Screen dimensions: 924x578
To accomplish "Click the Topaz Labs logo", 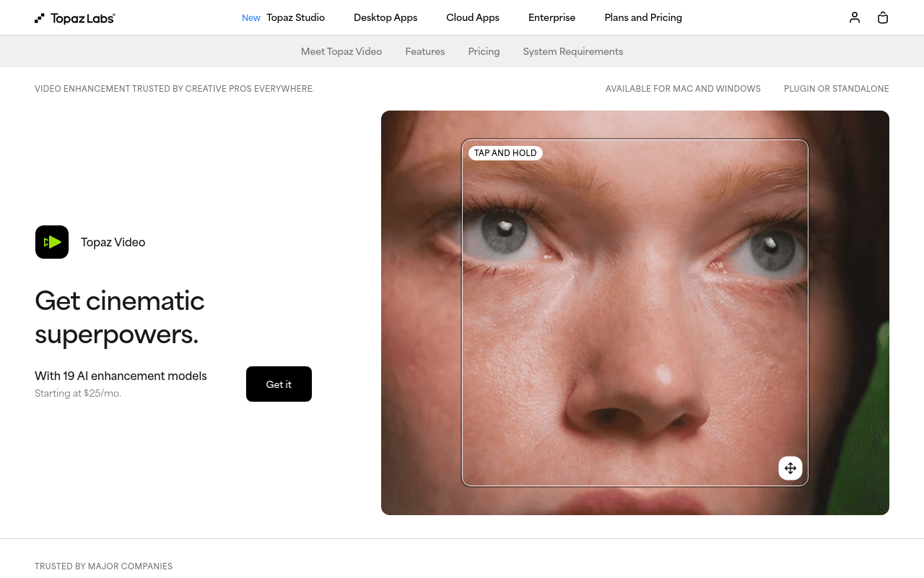I will pos(75,18).
